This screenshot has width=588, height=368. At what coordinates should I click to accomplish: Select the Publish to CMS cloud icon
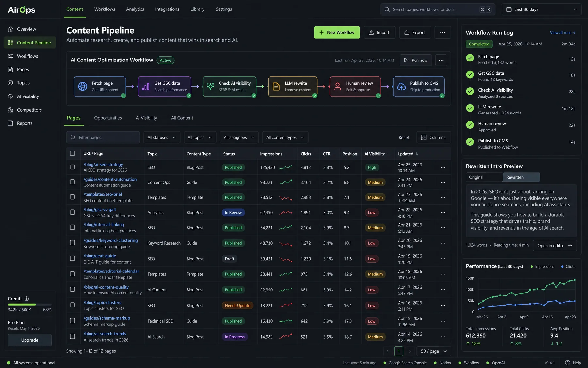tap(401, 86)
